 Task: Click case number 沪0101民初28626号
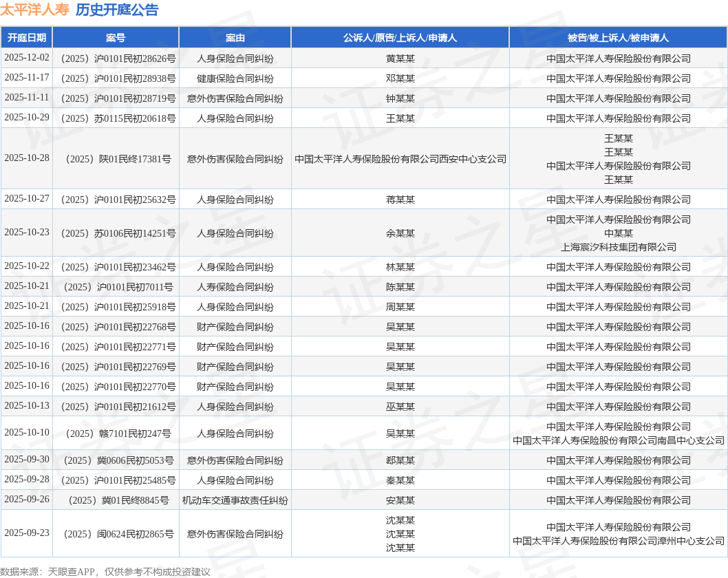tap(118, 58)
